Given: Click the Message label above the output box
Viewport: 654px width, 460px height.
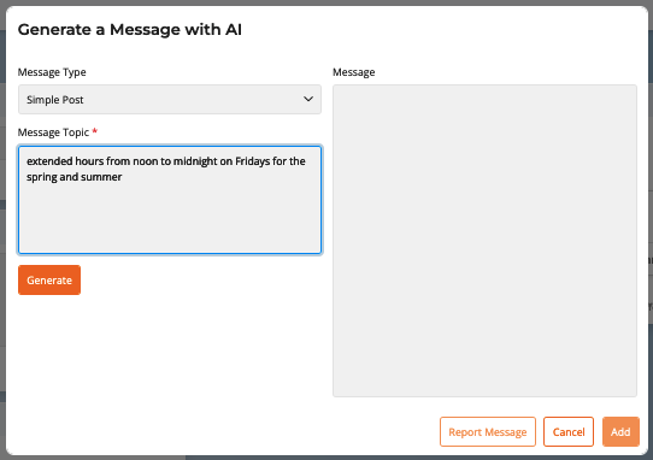Looking at the screenshot, I should [354, 72].
